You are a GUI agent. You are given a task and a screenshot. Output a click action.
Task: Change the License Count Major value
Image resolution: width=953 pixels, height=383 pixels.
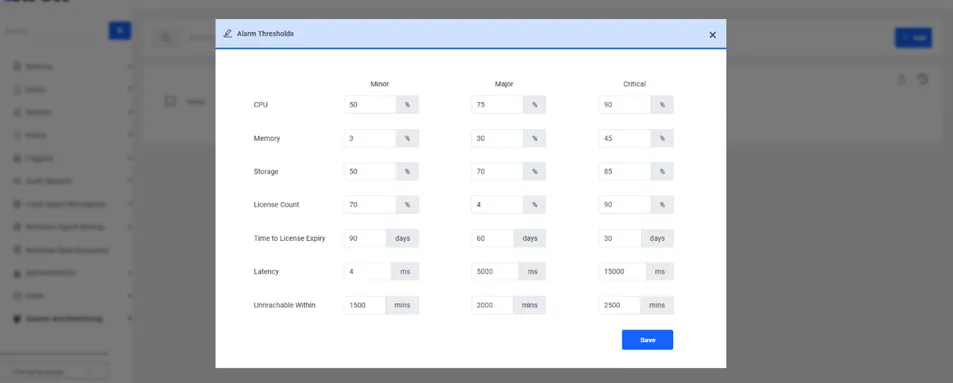pos(497,204)
